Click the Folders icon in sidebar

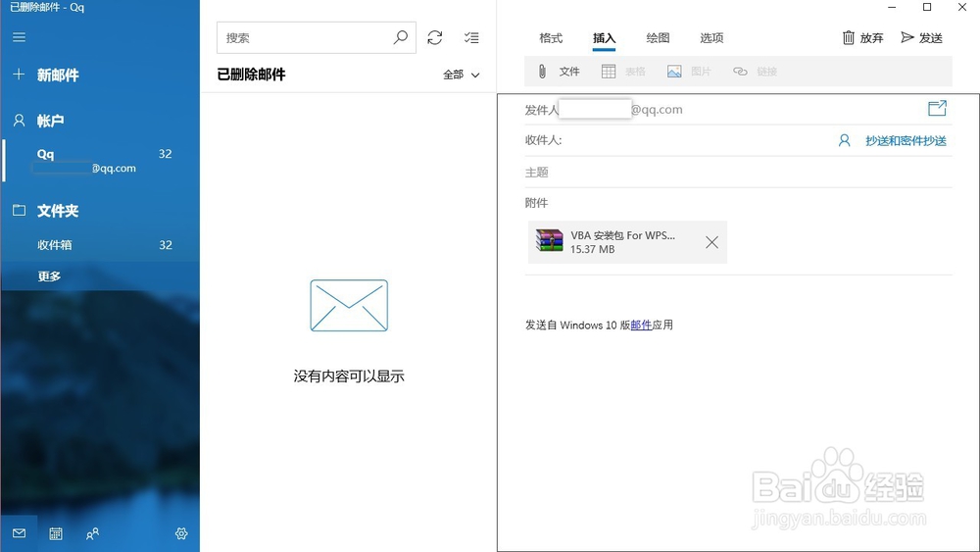(20, 210)
